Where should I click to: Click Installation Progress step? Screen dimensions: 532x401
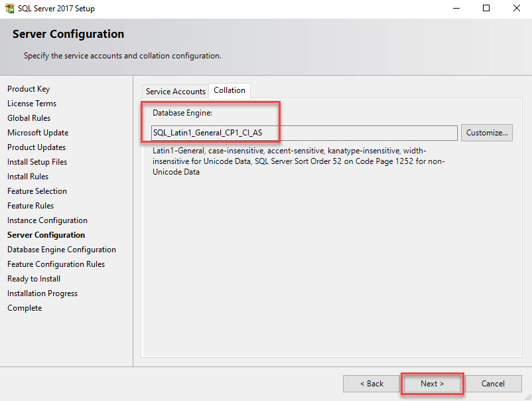[42, 293]
